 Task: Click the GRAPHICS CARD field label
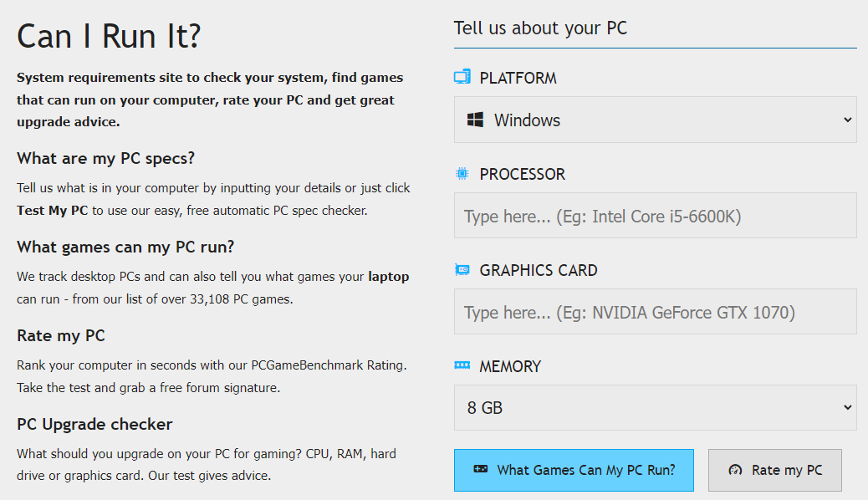pos(539,270)
